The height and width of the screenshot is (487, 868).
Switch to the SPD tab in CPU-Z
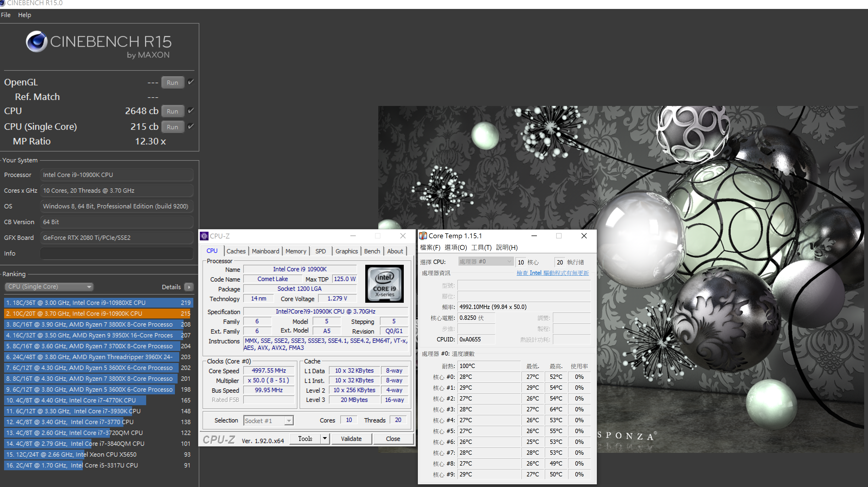pyautogui.click(x=321, y=251)
